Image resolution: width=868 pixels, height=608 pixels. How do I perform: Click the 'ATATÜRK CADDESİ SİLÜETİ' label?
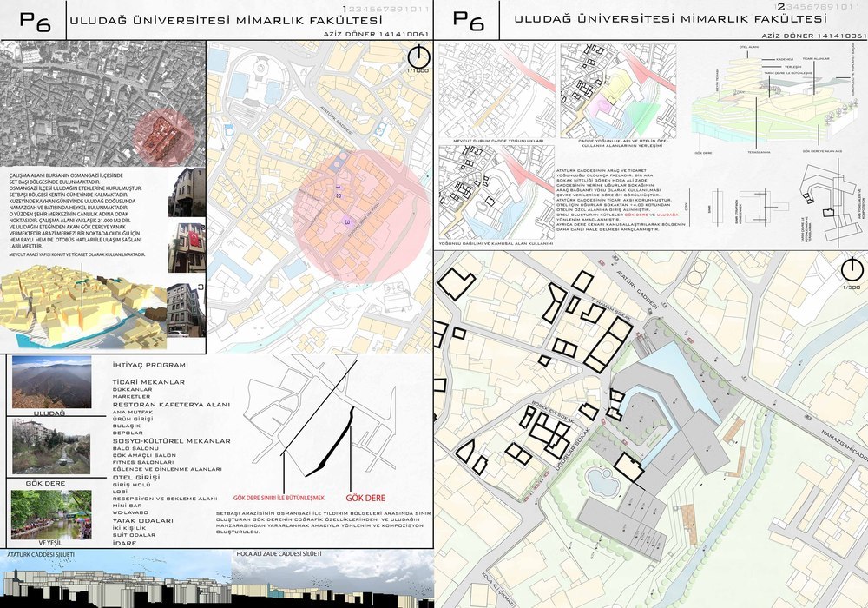[x=41, y=554]
